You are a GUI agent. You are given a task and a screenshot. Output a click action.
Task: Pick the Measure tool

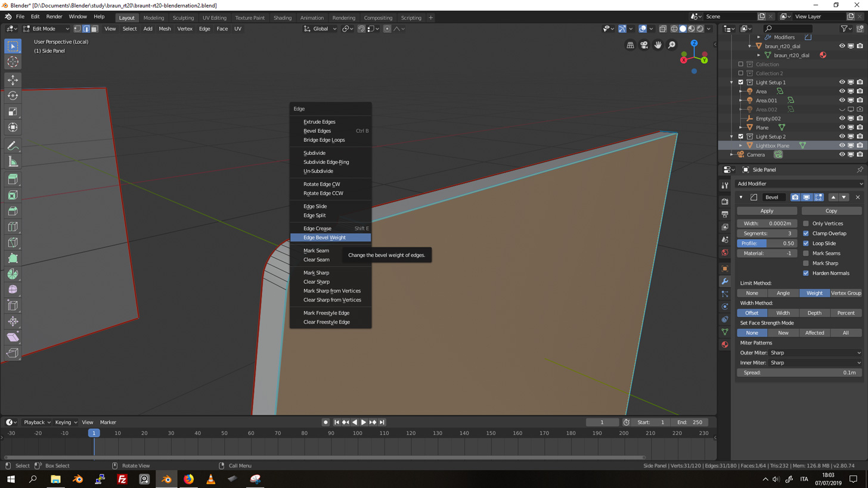pyautogui.click(x=13, y=162)
